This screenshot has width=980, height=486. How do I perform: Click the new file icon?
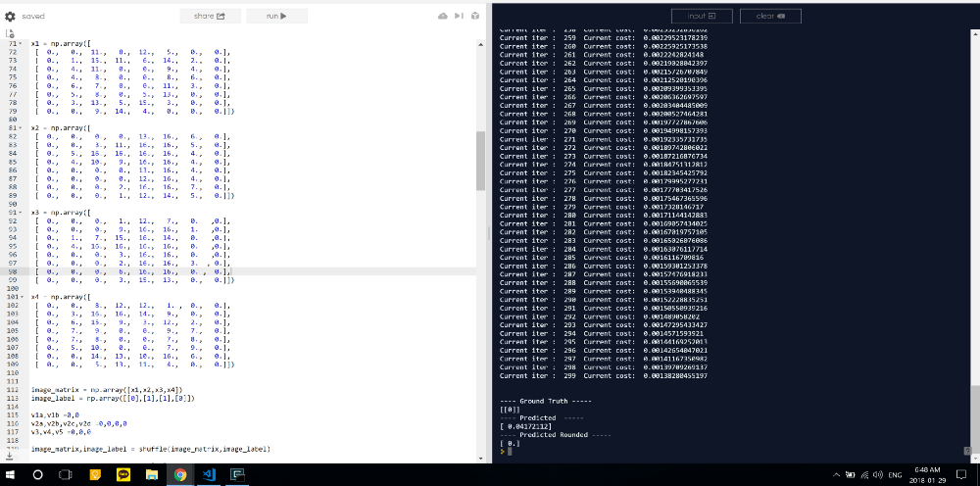tap(10, 33)
